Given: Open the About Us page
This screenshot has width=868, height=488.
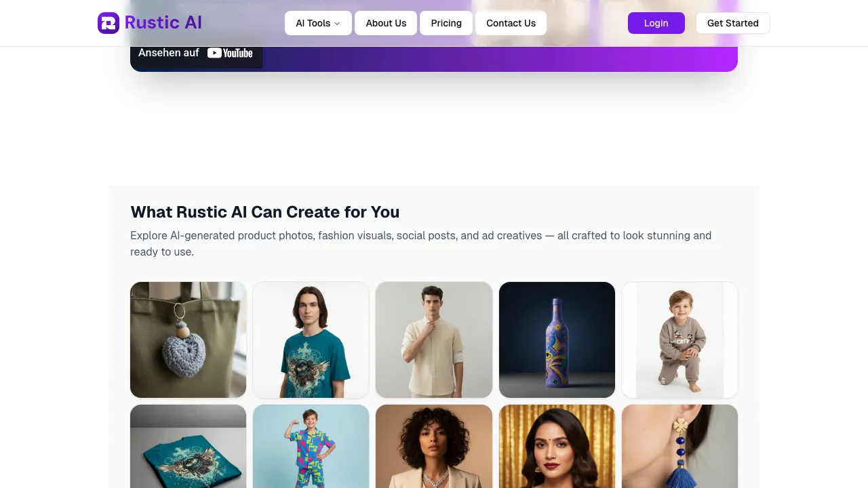Looking at the screenshot, I should point(386,23).
